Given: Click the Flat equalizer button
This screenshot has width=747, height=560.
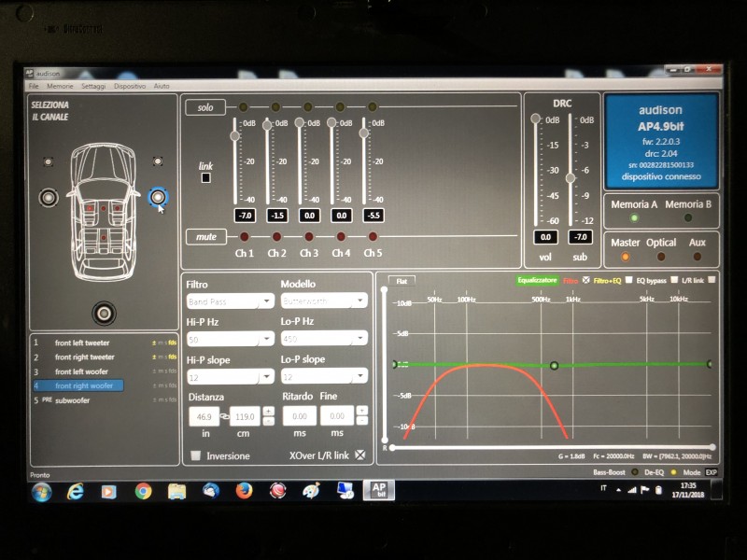Looking at the screenshot, I should [x=402, y=281].
